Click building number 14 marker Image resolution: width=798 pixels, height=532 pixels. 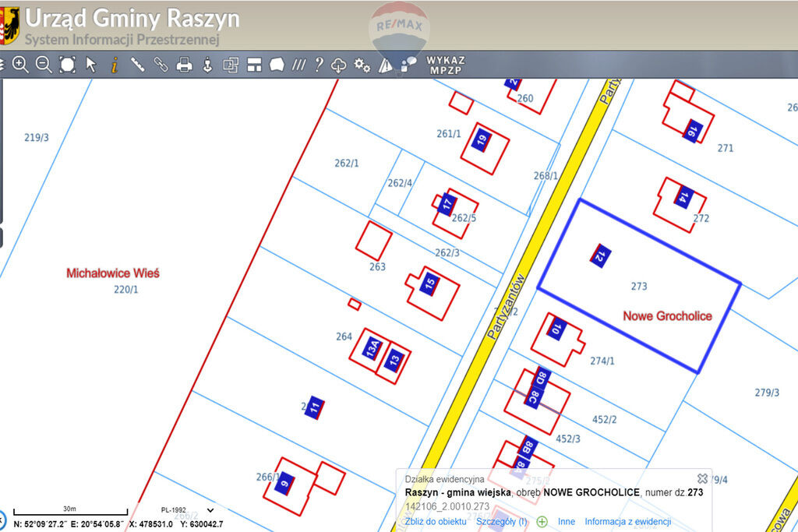[684, 197]
